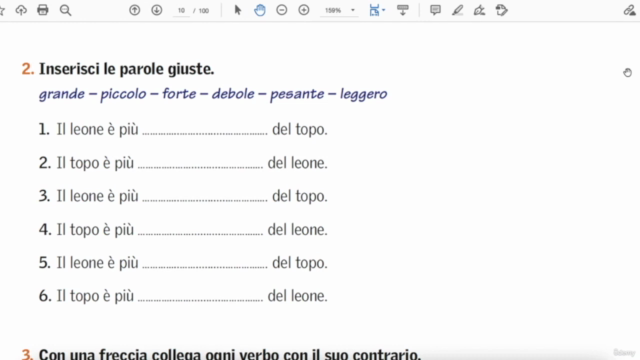Image resolution: width=640 pixels, height=360 pixels.
Task: Zoom out with the minus button
Action: 282,10
